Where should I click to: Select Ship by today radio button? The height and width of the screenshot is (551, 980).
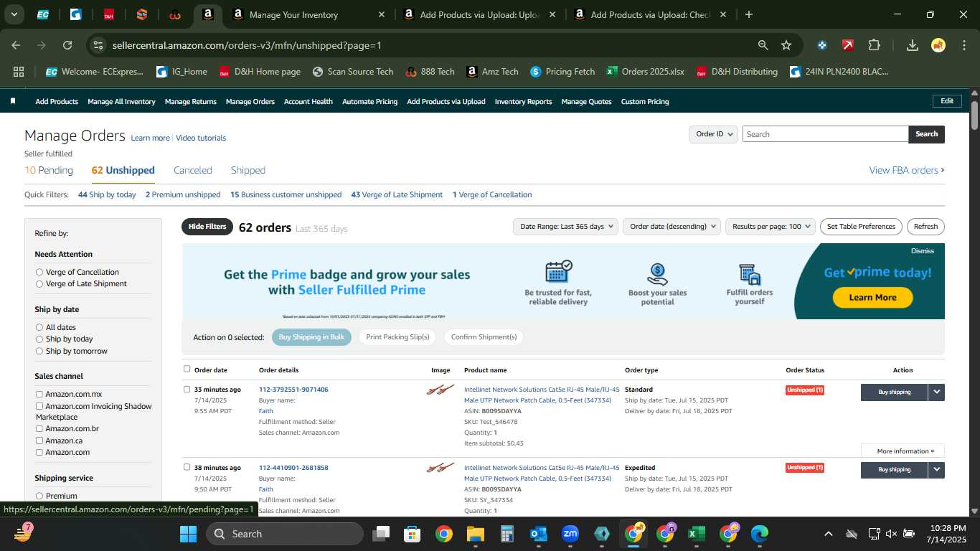[x=39, y=339]
